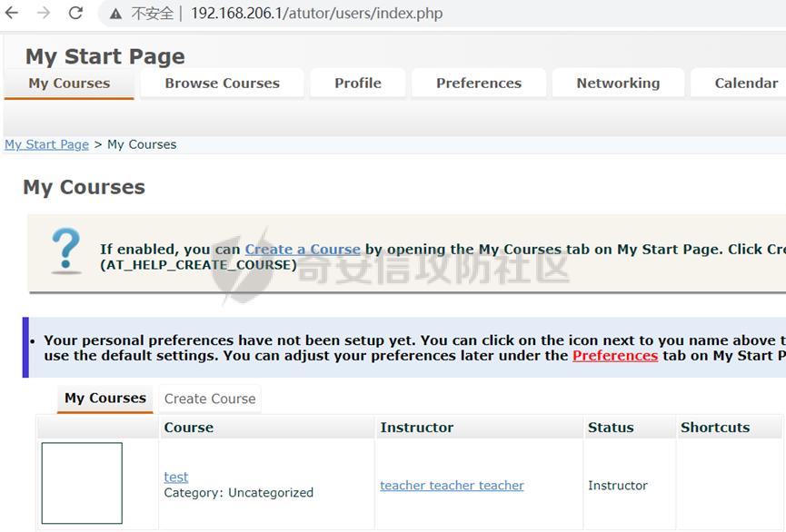Click the not-secure warning triangle icon
Image resolution: width=786 pixels, height=532 pixels.
coord(115,14)
